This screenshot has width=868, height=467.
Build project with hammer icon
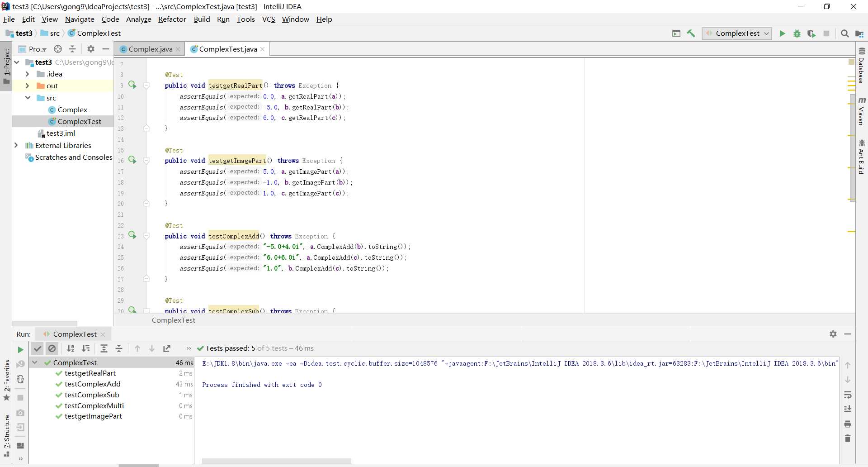(x=691, y=33)
